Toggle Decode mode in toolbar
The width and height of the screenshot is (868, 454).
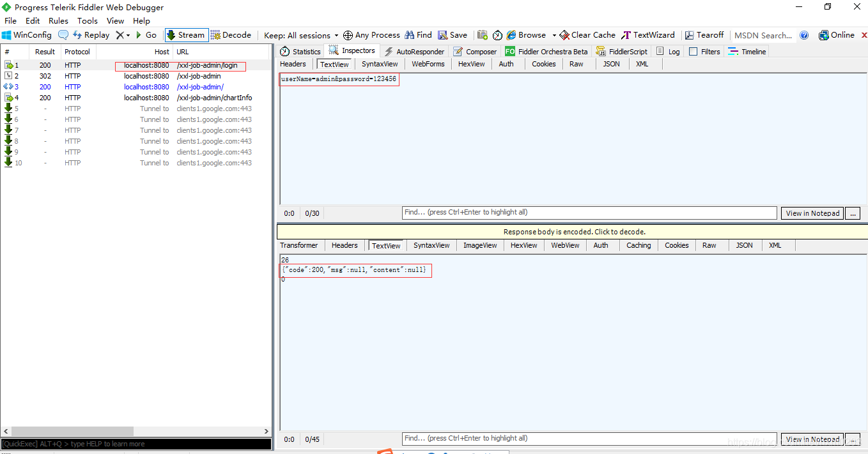click(231, 35)
